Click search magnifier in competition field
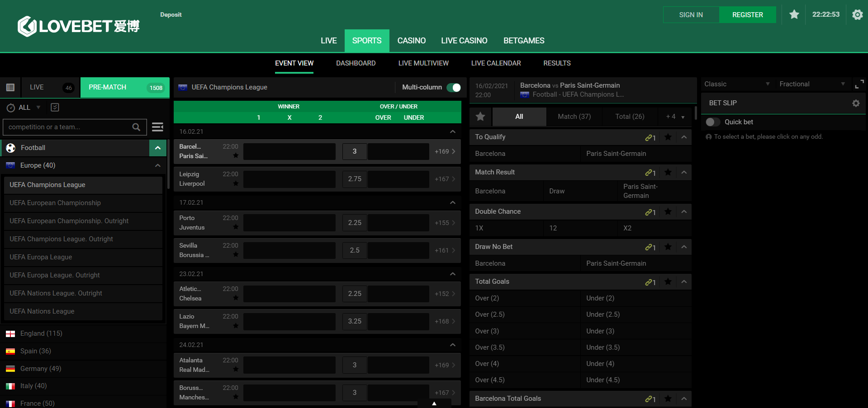Viewport: 868px width, 408px height. coord(136,127)
